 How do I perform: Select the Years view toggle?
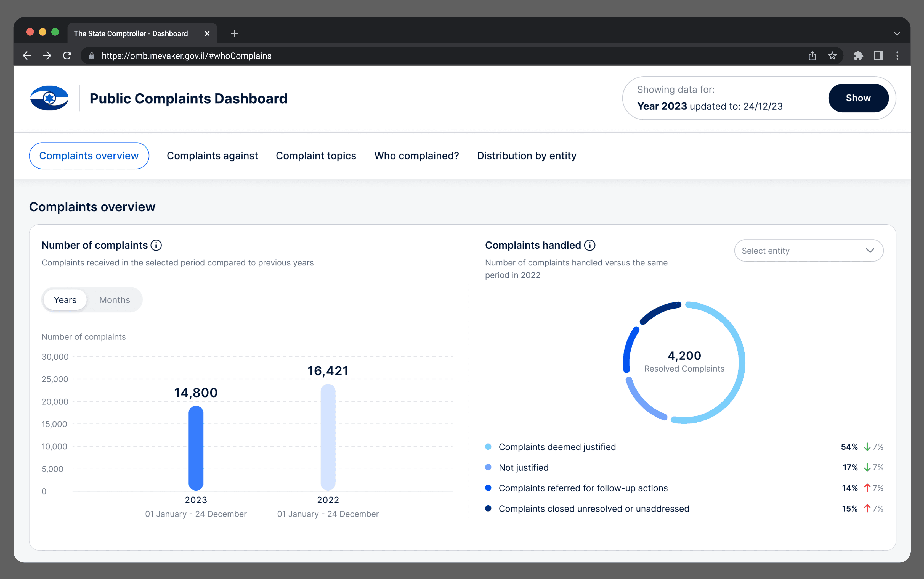65,300
